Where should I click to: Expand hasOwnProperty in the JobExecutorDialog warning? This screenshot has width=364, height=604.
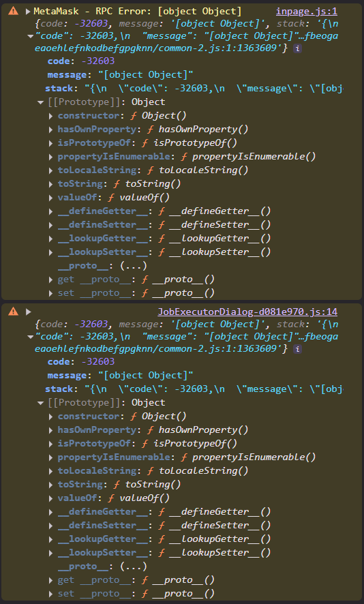51,430
